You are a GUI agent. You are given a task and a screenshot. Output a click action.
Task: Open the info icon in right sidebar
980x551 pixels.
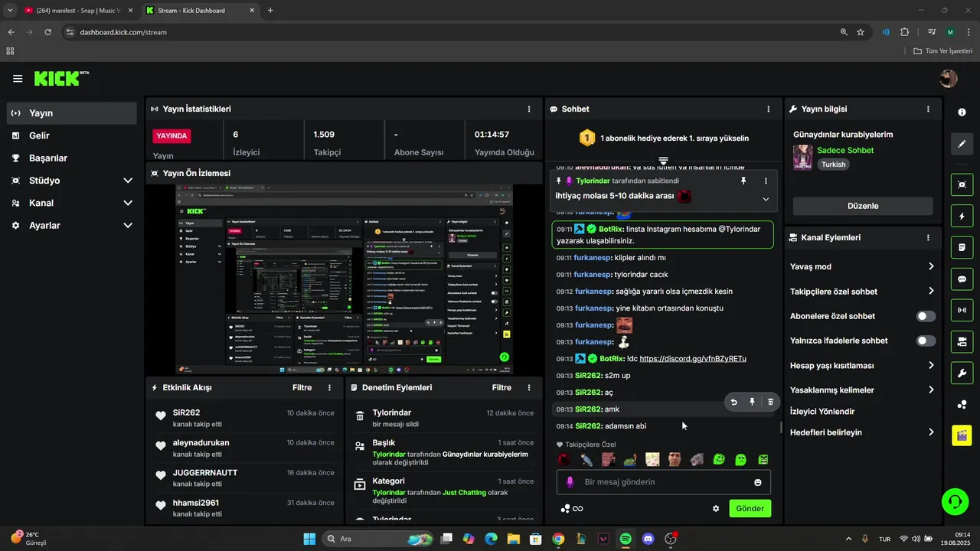coord(962,112)
